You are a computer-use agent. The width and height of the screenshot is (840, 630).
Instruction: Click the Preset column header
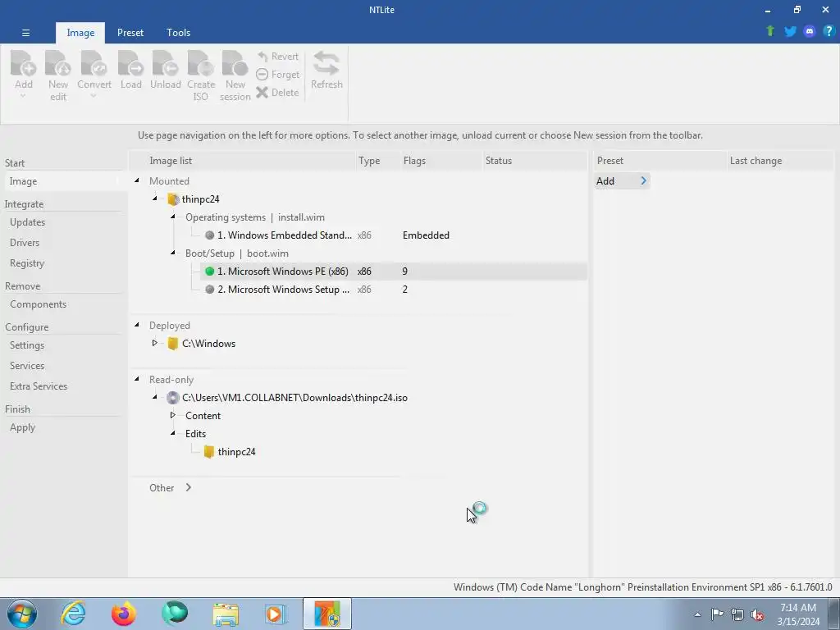pyautogui.click(x=660, y=161)
